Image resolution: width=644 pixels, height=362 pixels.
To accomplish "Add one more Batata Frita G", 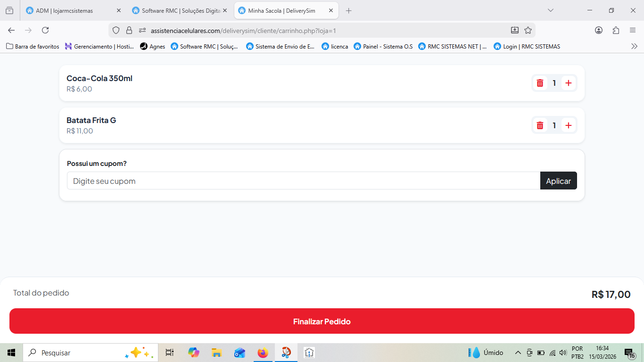I will coord(569,125).
